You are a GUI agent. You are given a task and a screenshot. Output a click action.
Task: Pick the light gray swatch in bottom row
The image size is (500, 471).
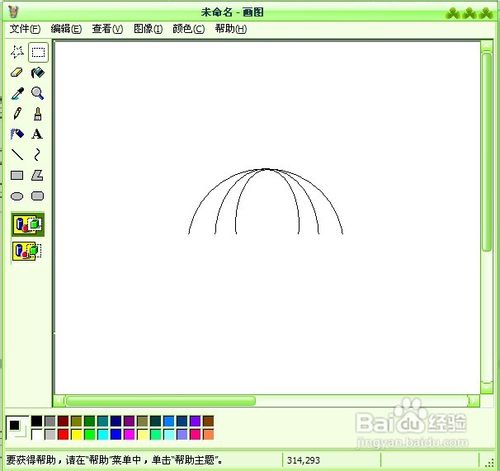tap(50, 435)
